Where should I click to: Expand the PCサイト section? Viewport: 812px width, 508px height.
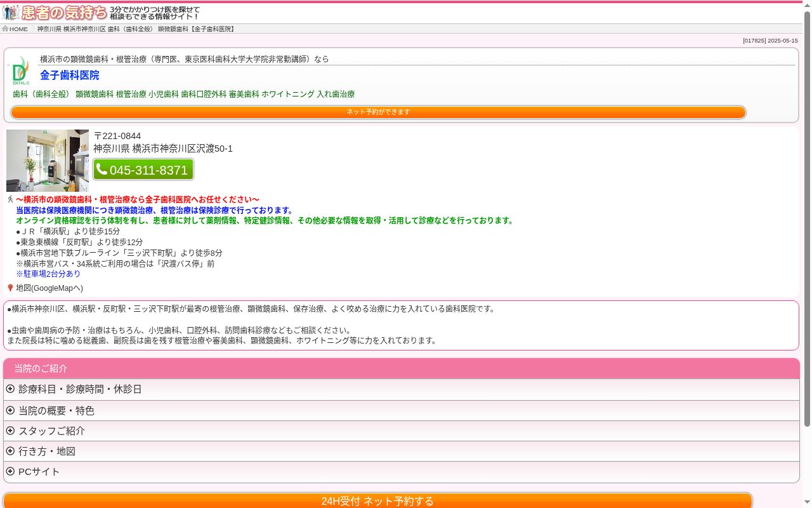tap(401, 472)
